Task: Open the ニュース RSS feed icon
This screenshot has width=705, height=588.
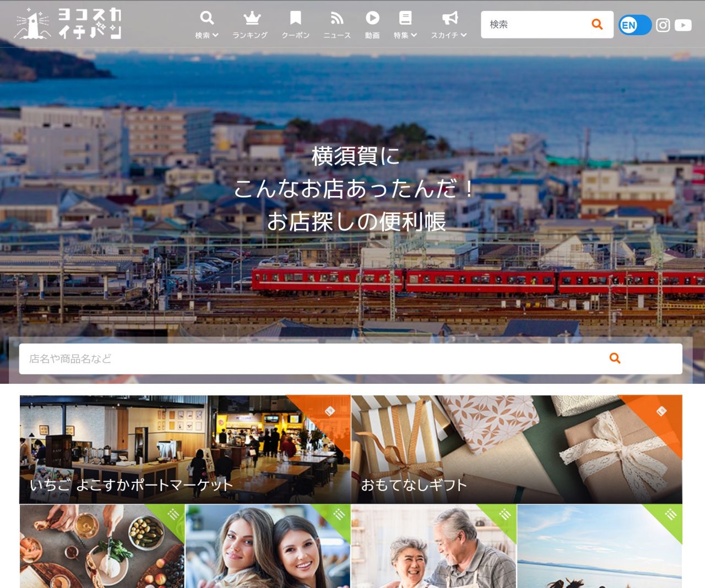Action: click(337, 18)
